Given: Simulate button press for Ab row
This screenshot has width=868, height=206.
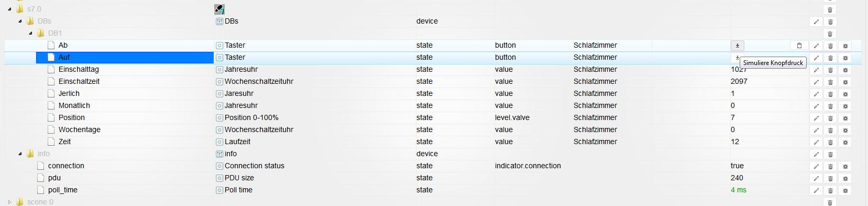Looking at the screenshot, I should 737,46.
